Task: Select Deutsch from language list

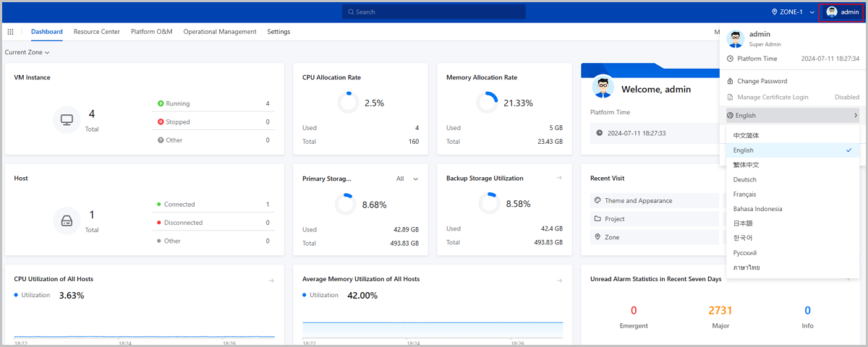Action: coord(745,179)
